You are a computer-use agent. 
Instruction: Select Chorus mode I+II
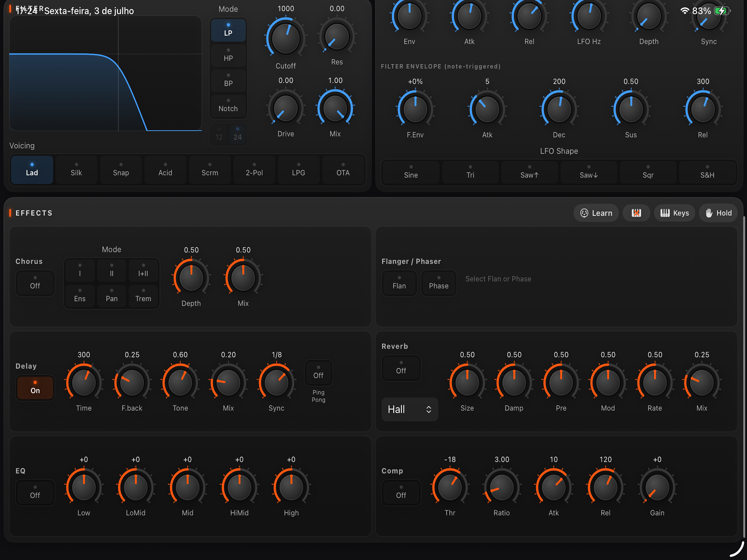[x=143, y=270]
